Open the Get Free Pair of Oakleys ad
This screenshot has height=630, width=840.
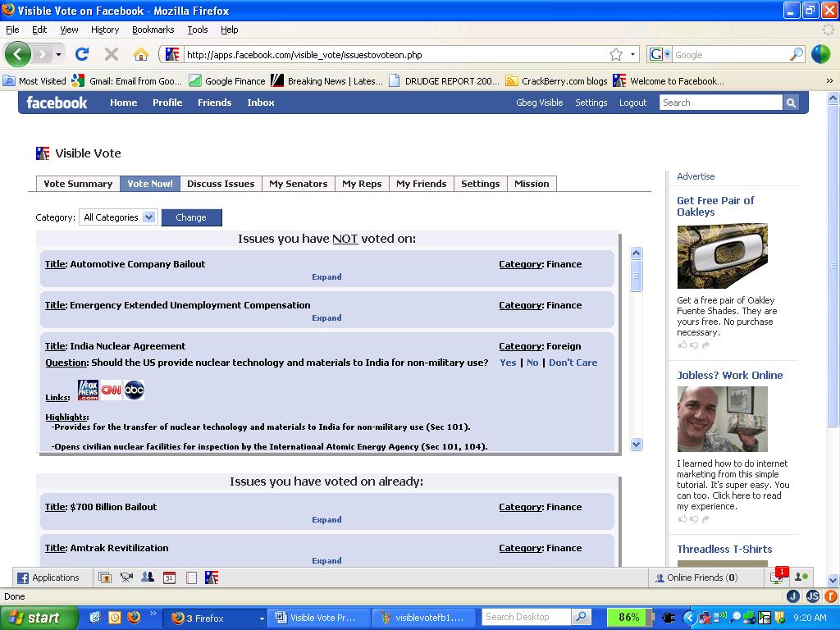click(x=715, y=206)
